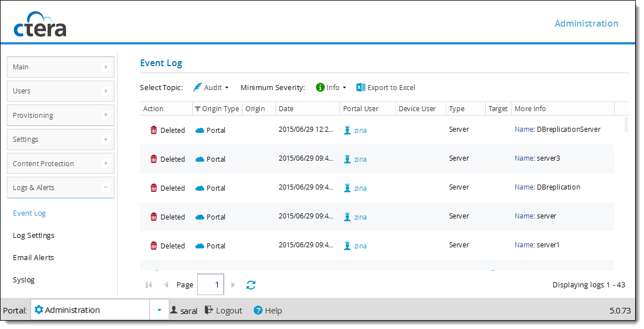Select 'Name: server3' cell
This screenshot has width=644, height=329.
pyautogui.click(x=537, y=158)
